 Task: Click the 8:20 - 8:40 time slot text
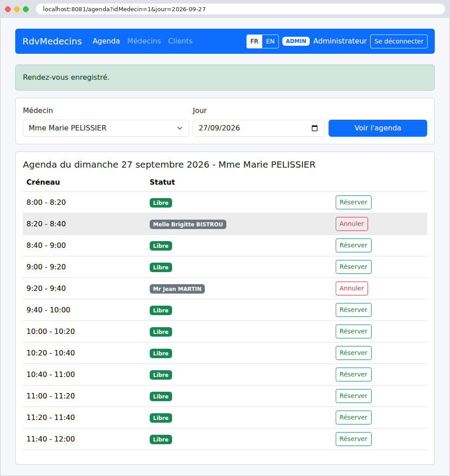coord(46,224)
